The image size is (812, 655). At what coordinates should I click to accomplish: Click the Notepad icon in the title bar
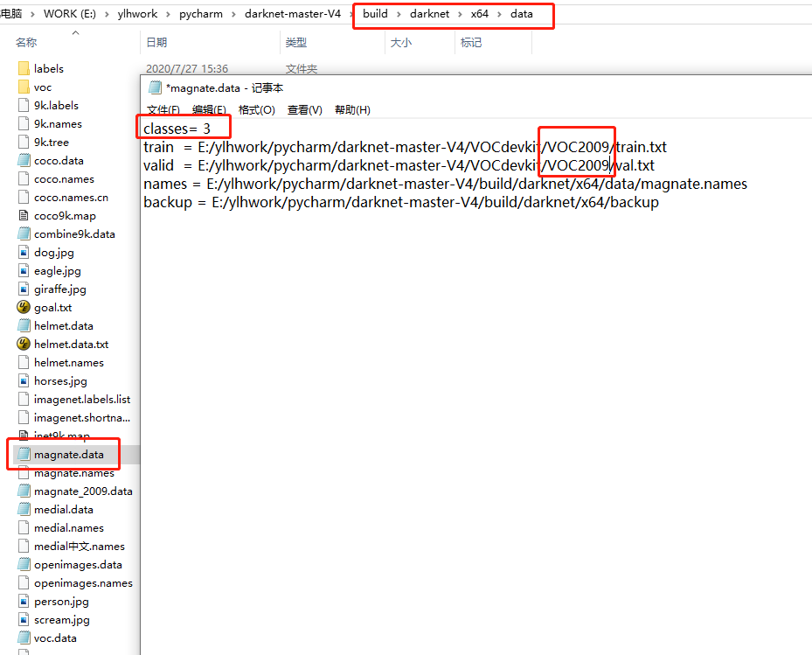[156, 87]
